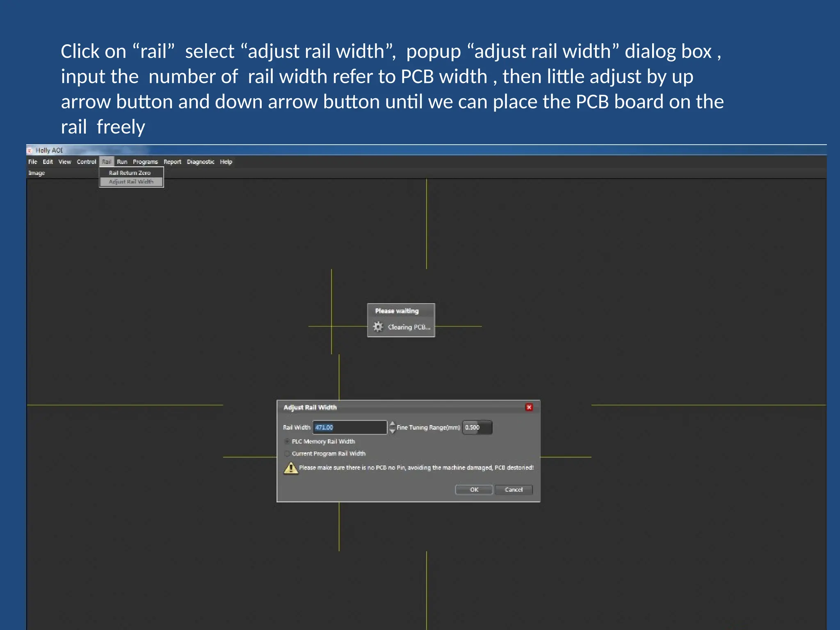Increase rail width with up arrow
This screenshot has width=840, height=630.
click(393, 424)
